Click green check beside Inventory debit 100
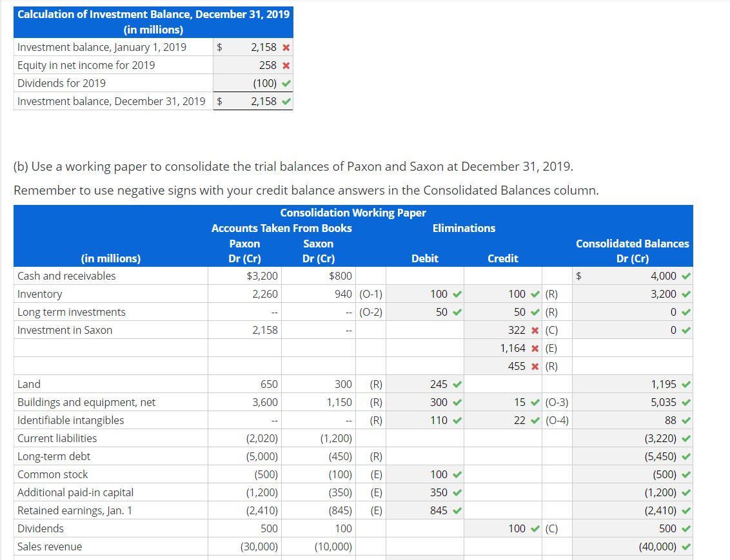Image resolution: width=730 pixels, height=560 pixels. point(457,294)
